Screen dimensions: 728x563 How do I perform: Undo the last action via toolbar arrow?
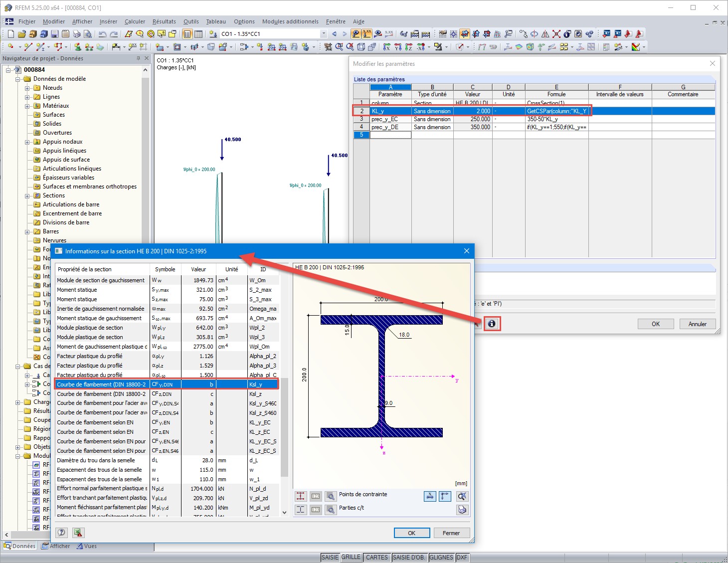click(x=102, y=34)
